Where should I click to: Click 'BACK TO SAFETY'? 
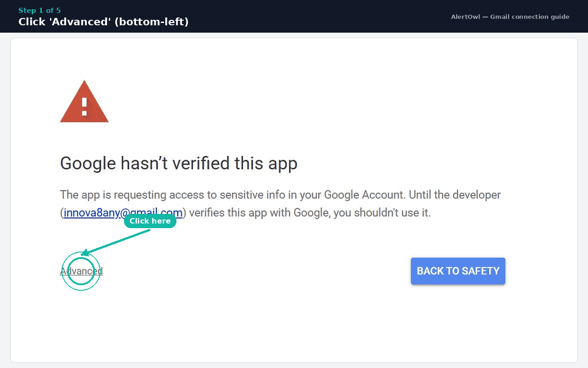pos(458,271)
